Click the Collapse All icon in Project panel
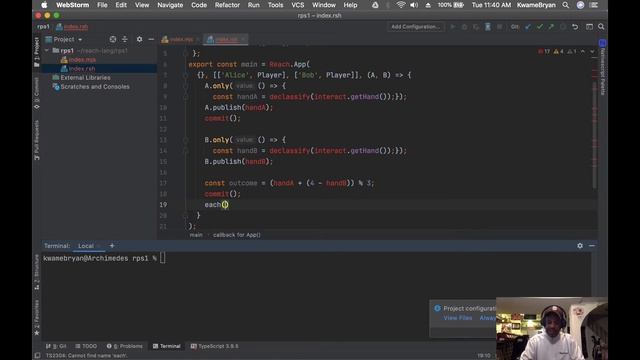This screenshot has height=360, width=640. point(125,39)
